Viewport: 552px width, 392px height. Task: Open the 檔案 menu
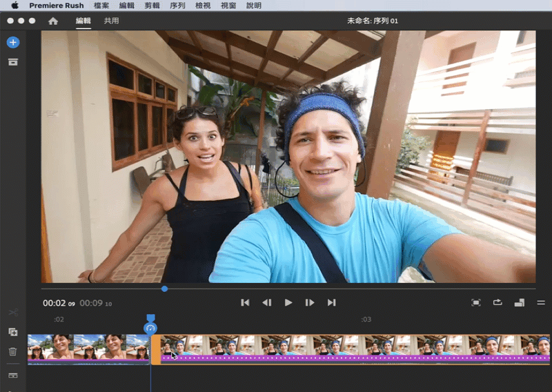(101, 6)
